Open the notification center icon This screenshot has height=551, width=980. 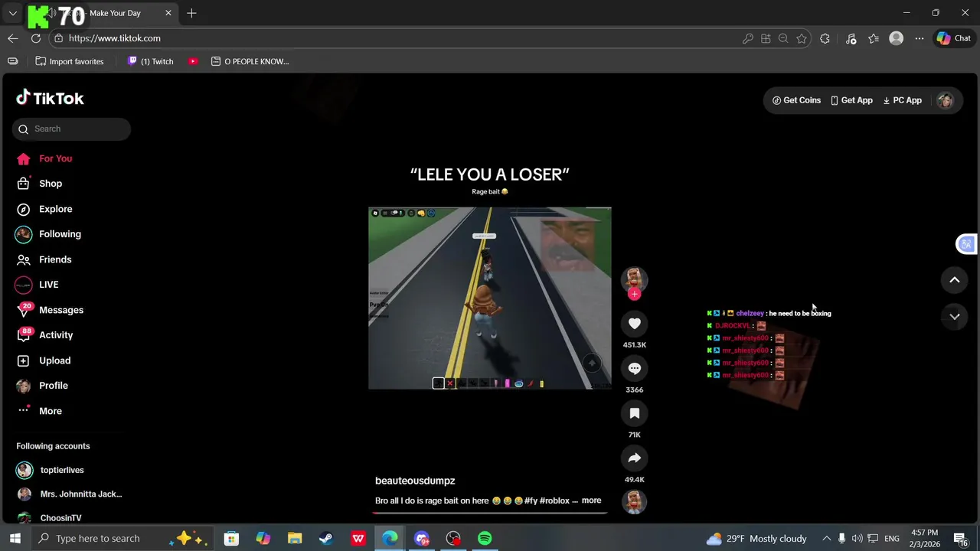point(960,539)
